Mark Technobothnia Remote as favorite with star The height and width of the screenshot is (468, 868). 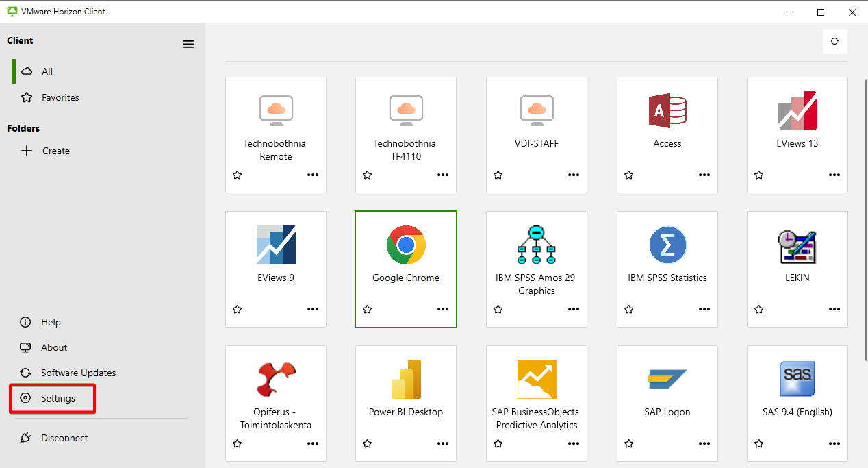[238, 175]
